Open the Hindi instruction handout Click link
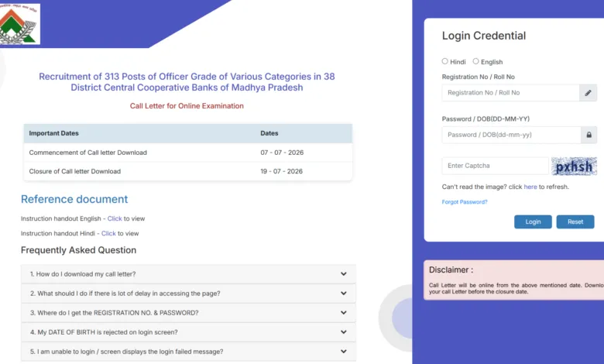This screenshot has height=364, width=604. click(108, 233)
